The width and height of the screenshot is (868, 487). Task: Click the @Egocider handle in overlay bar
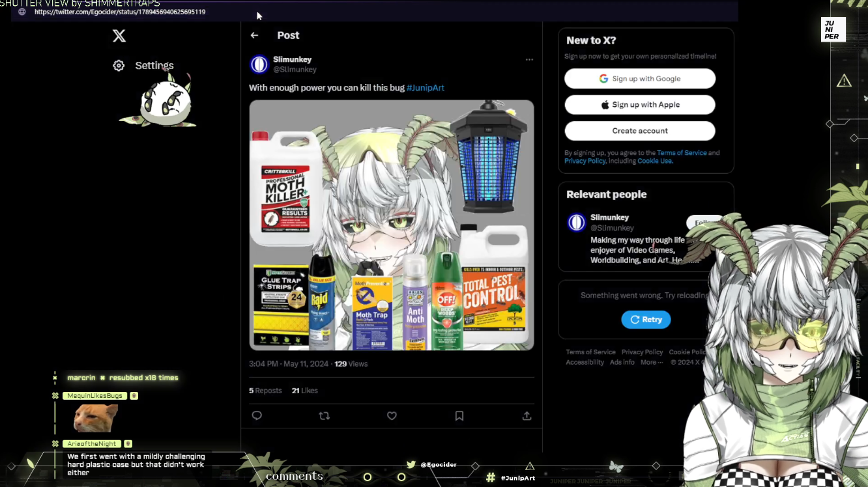click(x=439, y=465)
